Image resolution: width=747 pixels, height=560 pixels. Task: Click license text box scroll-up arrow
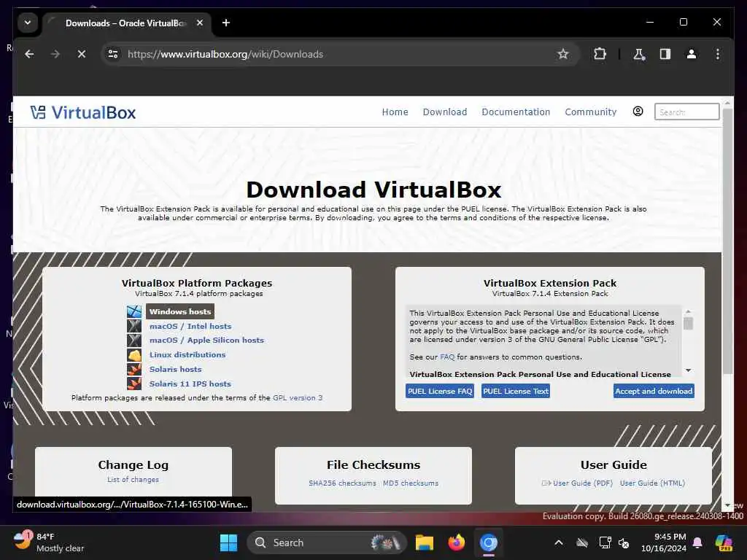[688, 311]
